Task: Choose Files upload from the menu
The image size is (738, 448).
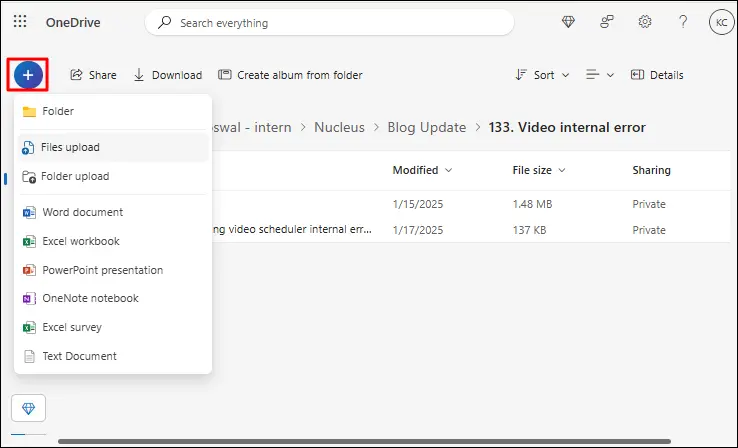Action: [x=113, y=147]
